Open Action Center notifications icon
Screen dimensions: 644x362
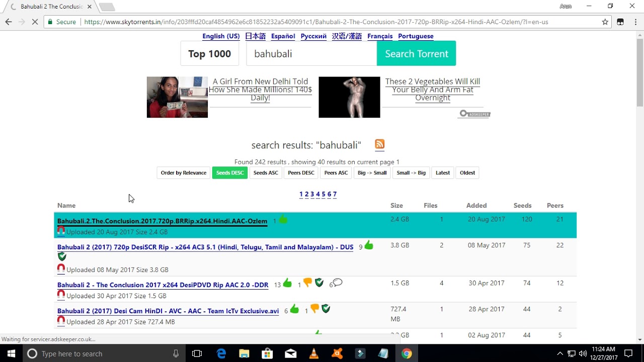tap(628, 353)
